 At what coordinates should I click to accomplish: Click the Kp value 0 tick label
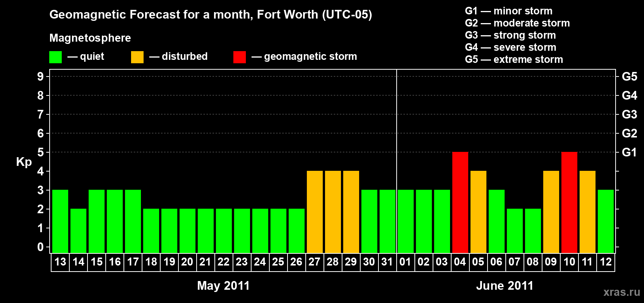[41, 247]
